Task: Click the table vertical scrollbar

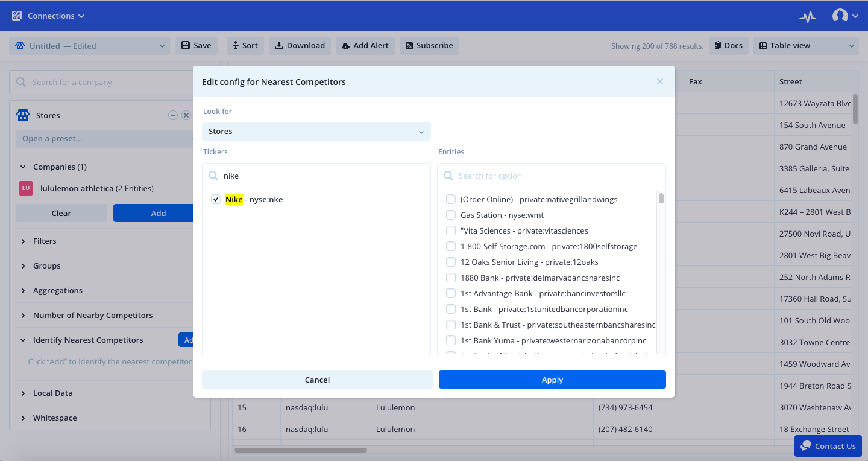Action: point(855,109)
